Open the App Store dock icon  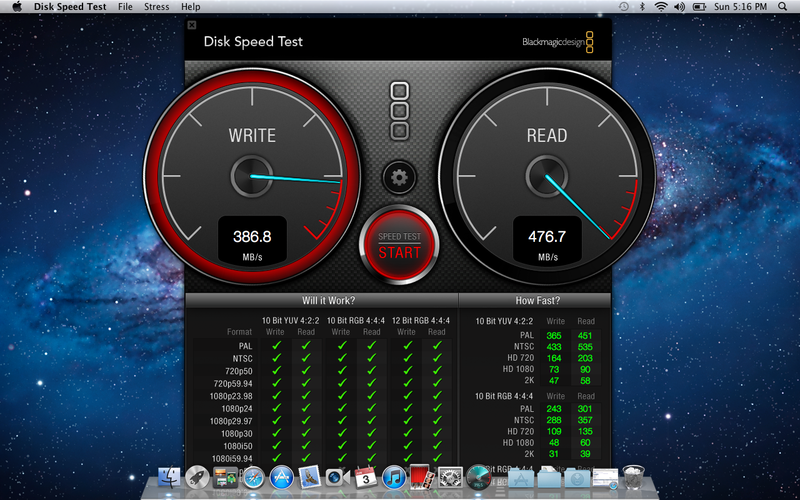[282, 478]
